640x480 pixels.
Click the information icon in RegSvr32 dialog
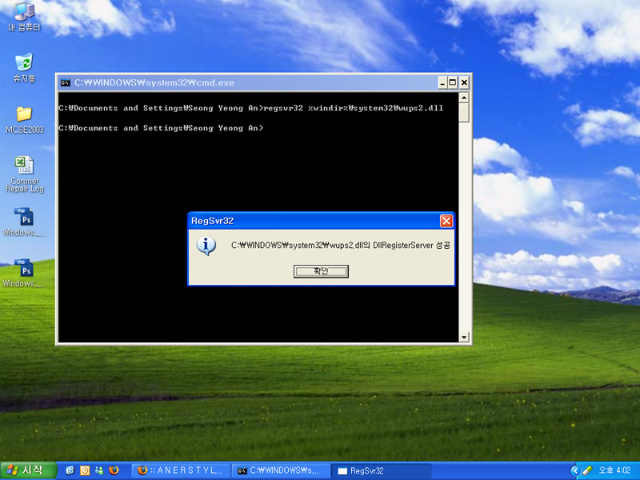[x=206, y=246]
